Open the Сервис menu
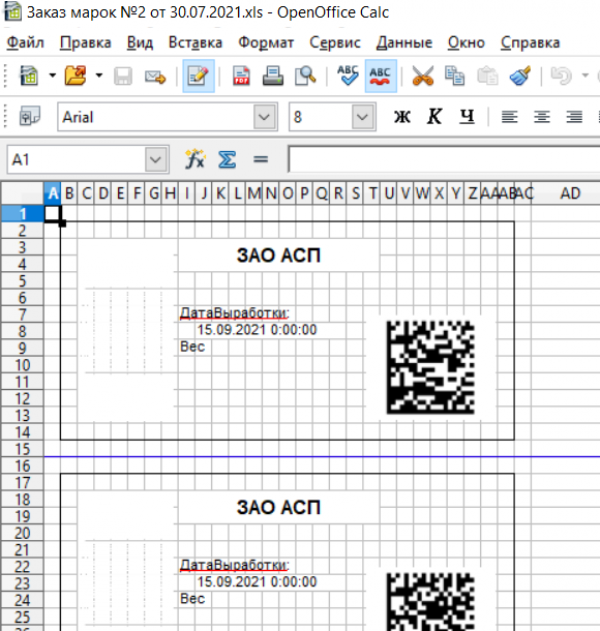This screenshot has height=631, width=600. [x=335, y=43]
